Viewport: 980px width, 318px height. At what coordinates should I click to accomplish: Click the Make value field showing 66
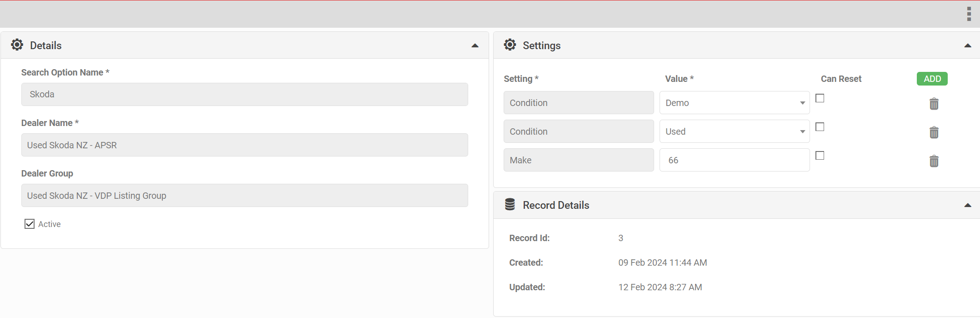pyautogui.click(x=735, y=160)
